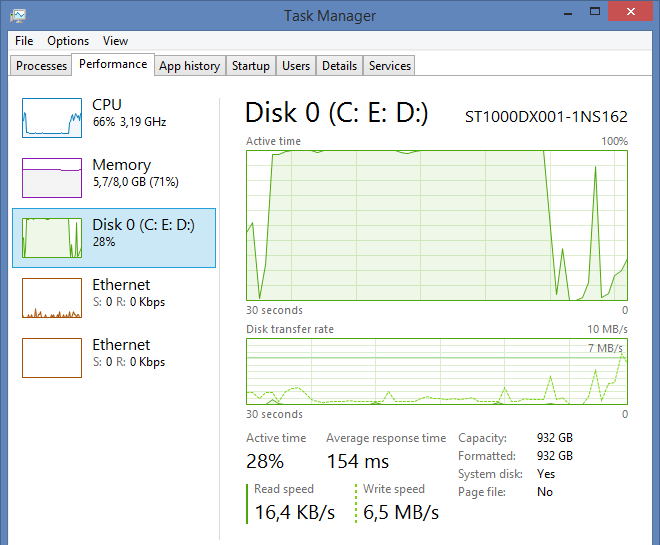Click the Read speed value
This screenshot has width=660, height=545.
[294, 513]
